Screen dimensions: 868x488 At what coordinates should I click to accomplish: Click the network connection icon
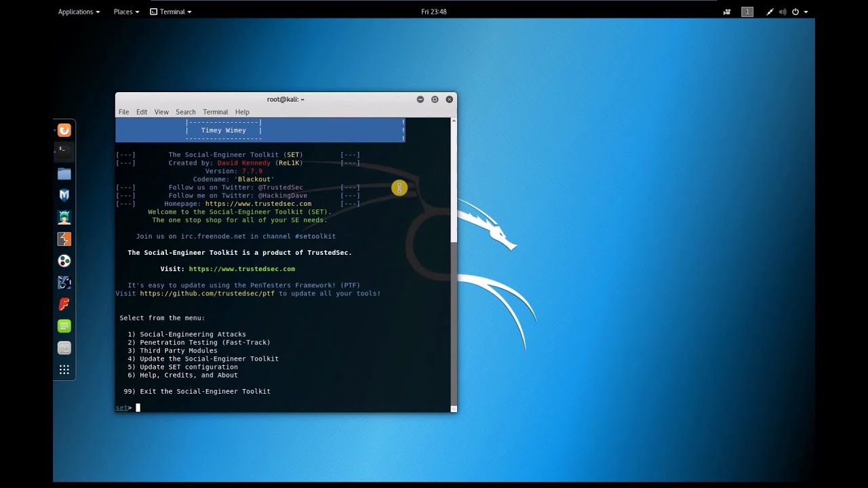point(770,12)
